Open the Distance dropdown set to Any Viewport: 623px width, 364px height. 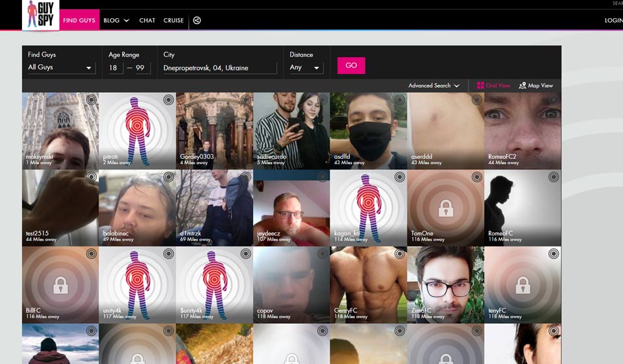(x=306, y=67)
